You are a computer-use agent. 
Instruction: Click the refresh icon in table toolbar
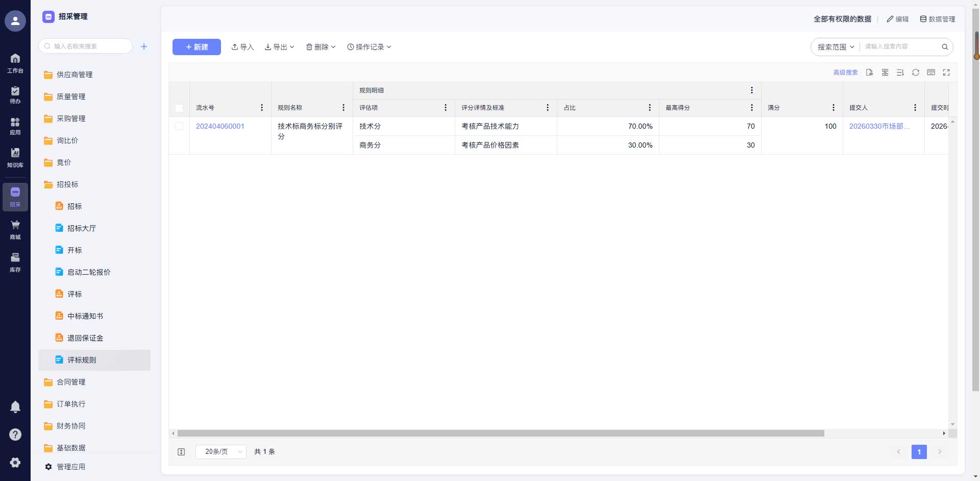[916, 73]
